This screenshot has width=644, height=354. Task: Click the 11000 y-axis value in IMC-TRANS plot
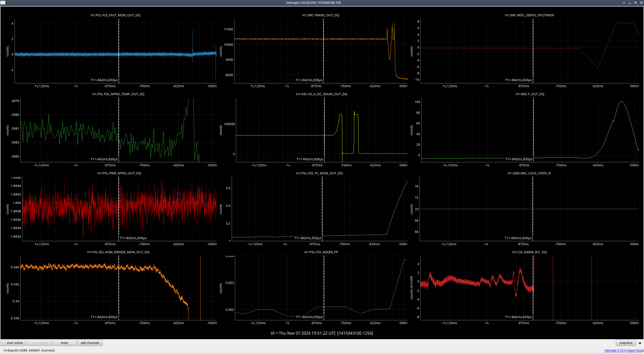[228, 29]
